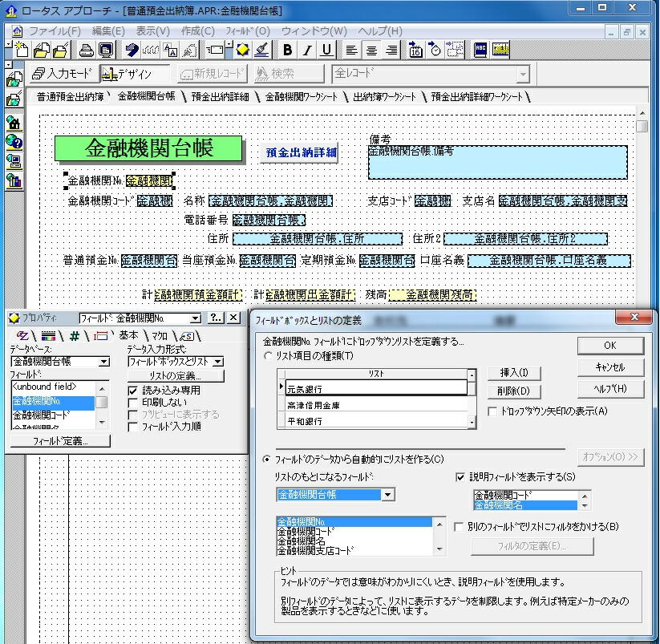Toggle 説明フィールドを表示する(S) checkbox

(x=460, y=477)
